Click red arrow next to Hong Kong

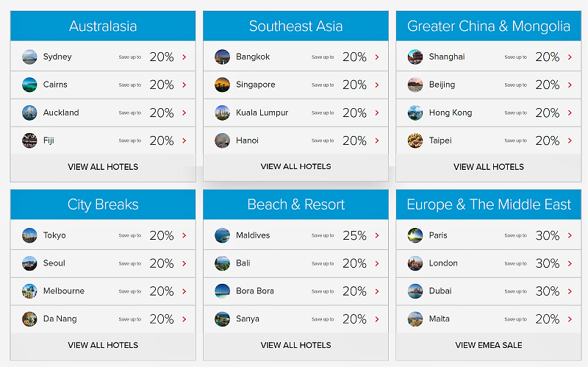point(570,113)
